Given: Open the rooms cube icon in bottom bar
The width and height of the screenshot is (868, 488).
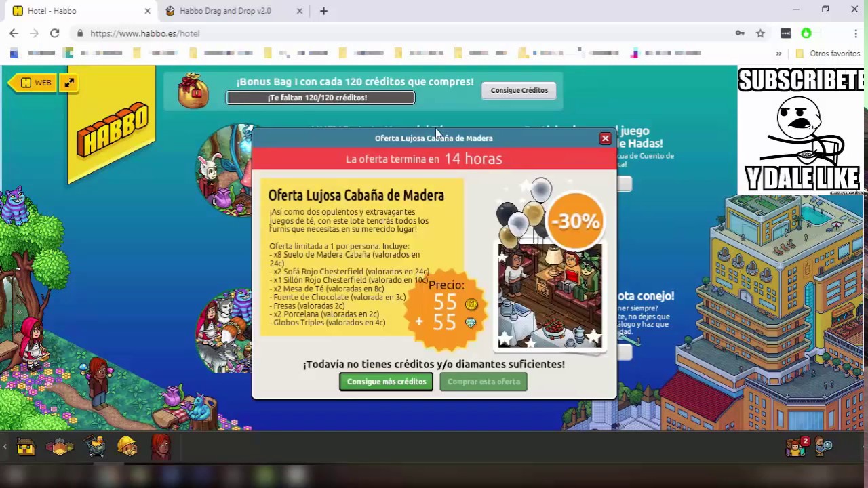Looking at the screenshot, I should tap(60, 447).
